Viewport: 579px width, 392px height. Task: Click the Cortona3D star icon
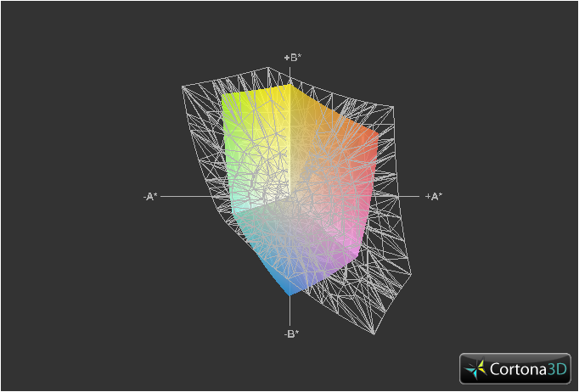click(476, 369)
